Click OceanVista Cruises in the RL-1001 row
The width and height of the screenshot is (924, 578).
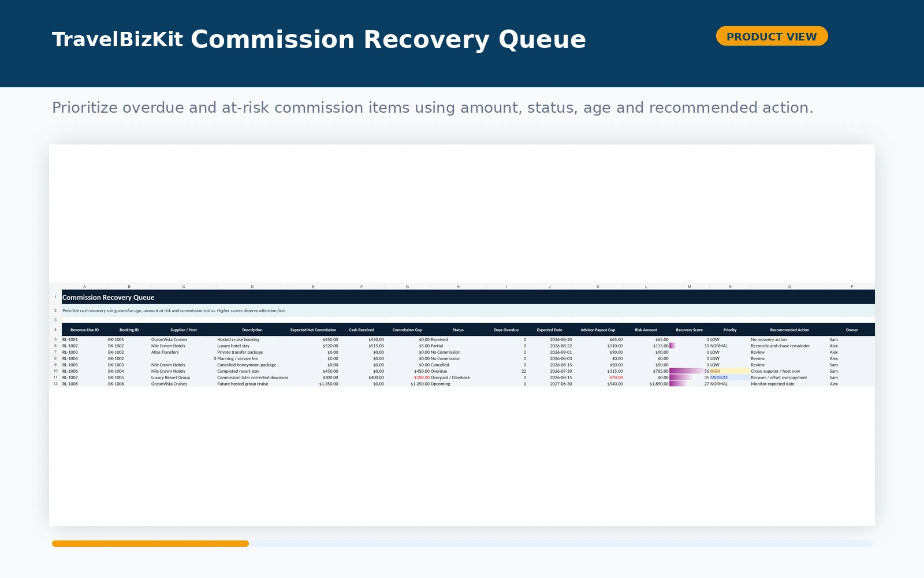184,339
